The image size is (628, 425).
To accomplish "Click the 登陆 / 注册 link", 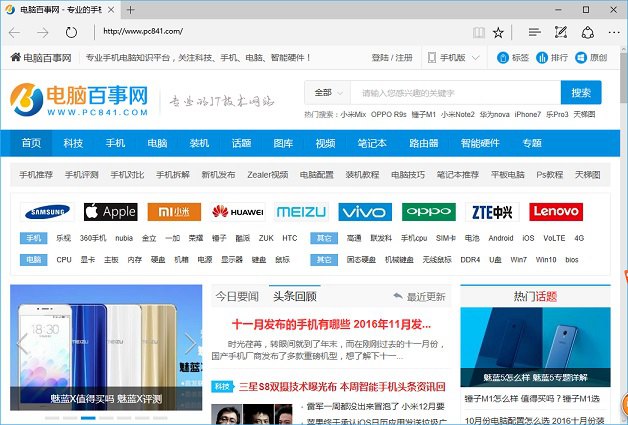I will pyautogui.click(x=392, y=58).
